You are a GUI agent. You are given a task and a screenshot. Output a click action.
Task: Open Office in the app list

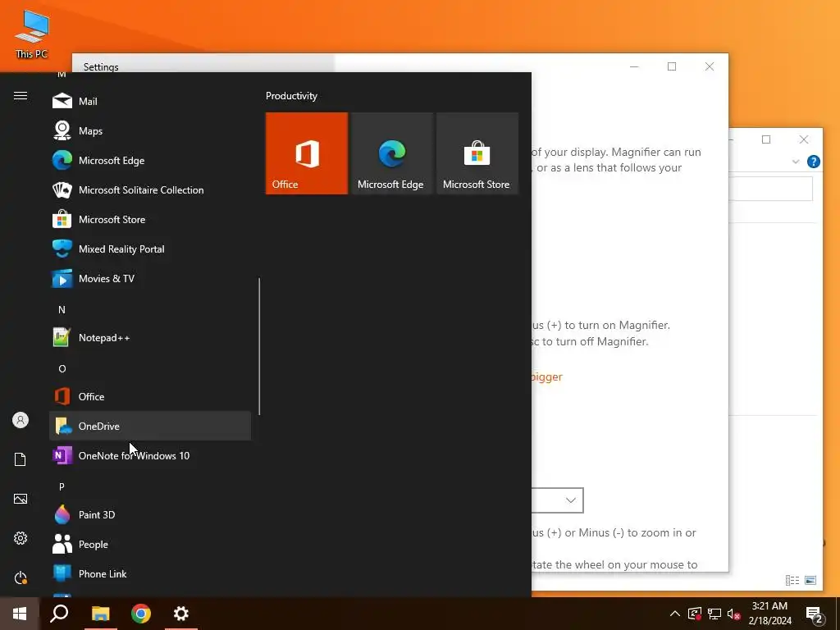(x=150, y=396)
